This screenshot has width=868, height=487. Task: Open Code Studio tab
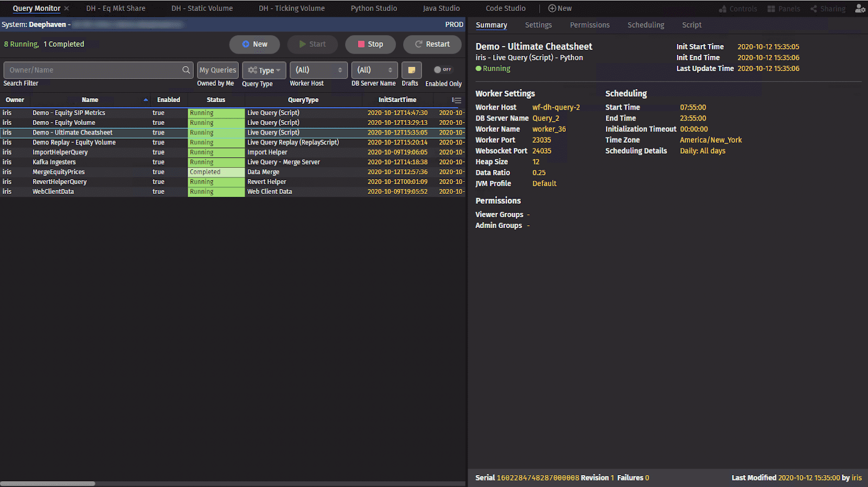(x=506, y=9)
